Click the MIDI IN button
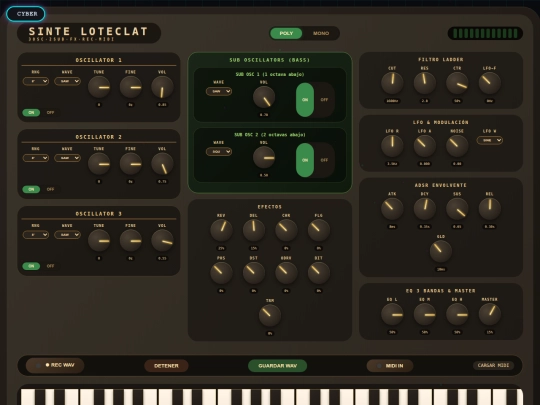 coord(390,366)
